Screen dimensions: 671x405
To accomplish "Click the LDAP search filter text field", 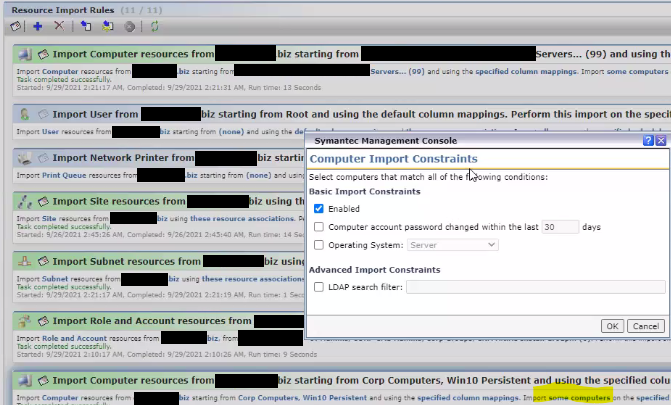I will tap(536, 287).
